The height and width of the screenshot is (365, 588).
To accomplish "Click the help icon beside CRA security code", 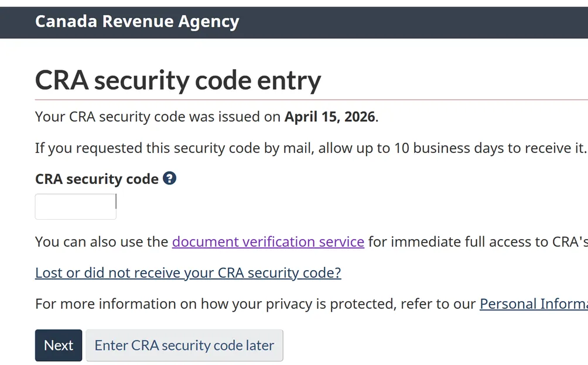I will click(170, 178).
